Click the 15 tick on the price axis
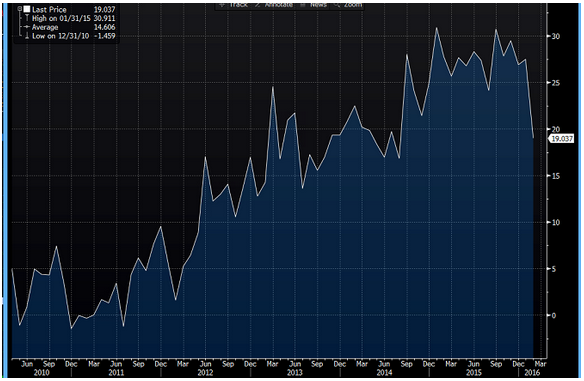The image size is (584, 381). point(556,176)
